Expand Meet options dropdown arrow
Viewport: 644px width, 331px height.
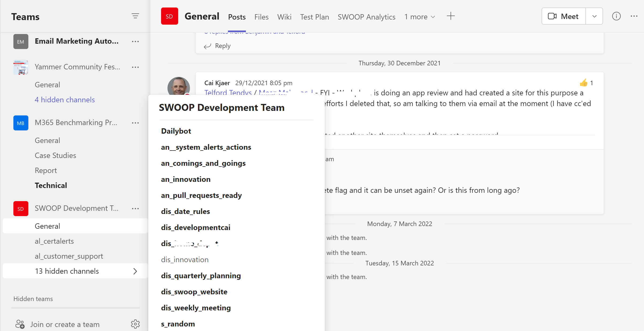click(595, 16)
